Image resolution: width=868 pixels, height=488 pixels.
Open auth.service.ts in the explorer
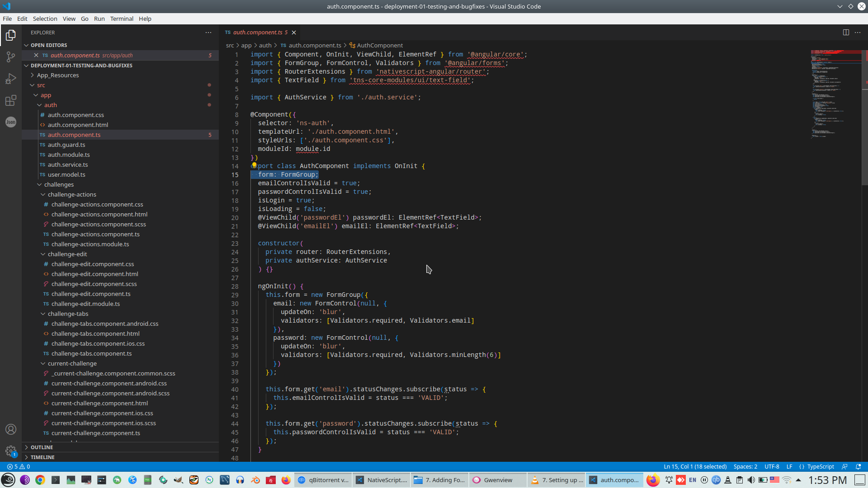point(68,165)
